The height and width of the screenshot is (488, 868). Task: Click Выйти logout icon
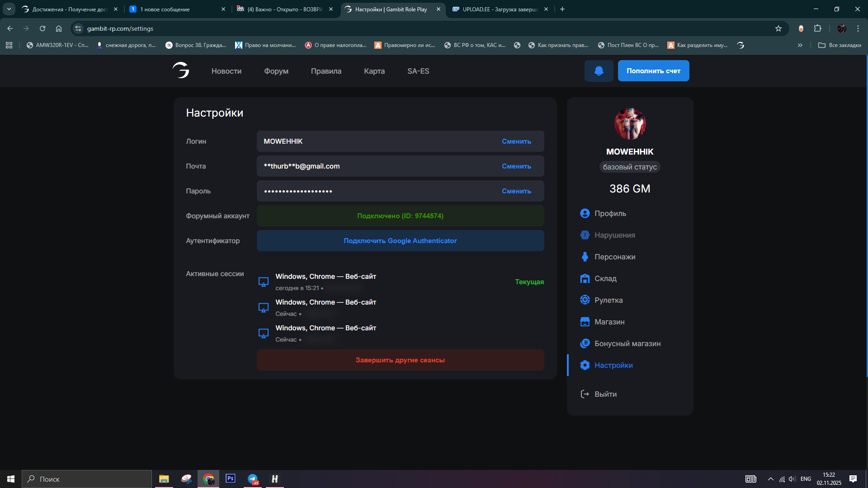[x=585, y=394]
